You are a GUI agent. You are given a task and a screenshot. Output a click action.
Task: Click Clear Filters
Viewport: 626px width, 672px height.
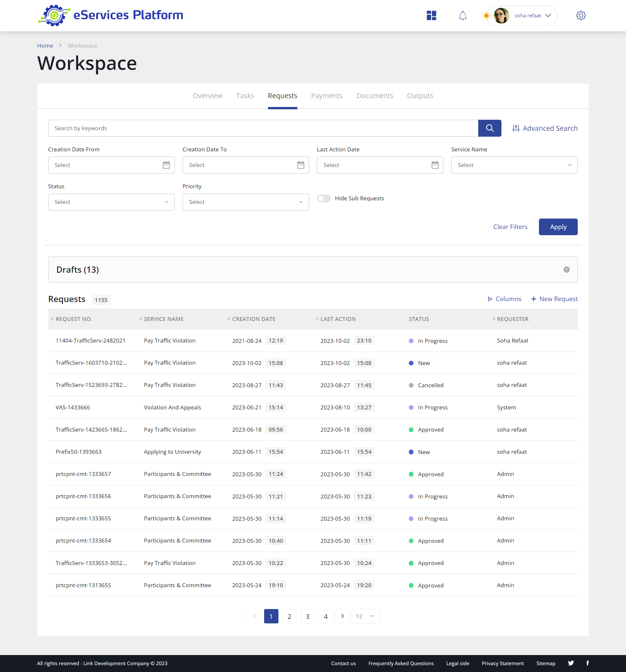510,227
